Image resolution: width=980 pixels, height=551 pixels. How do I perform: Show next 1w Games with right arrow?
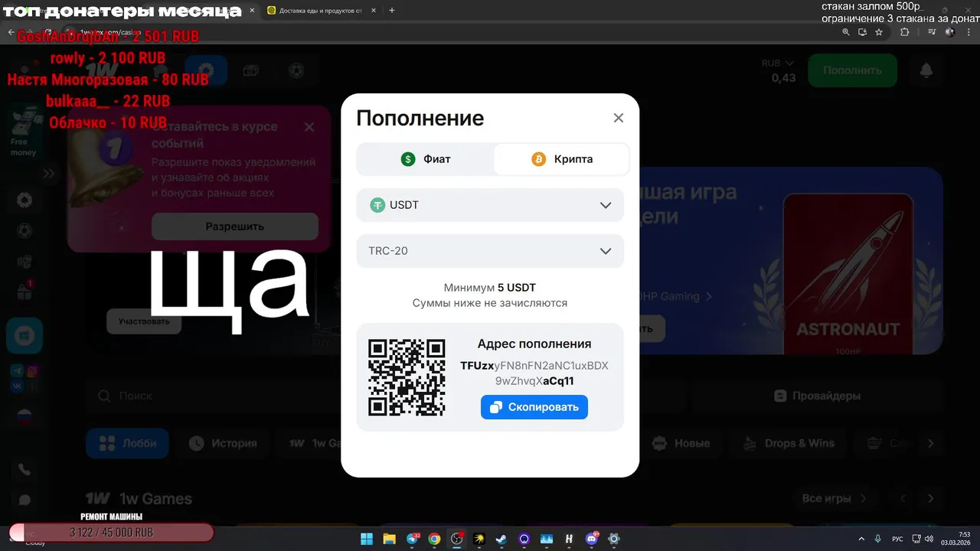(x=930, y=498)
